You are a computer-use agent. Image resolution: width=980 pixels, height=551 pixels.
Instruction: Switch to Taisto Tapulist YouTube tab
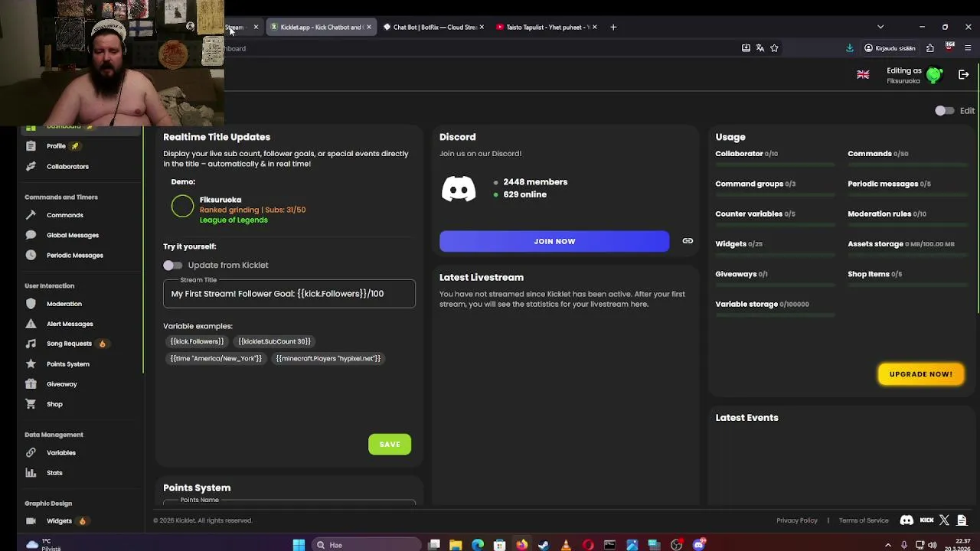(546, 28)
